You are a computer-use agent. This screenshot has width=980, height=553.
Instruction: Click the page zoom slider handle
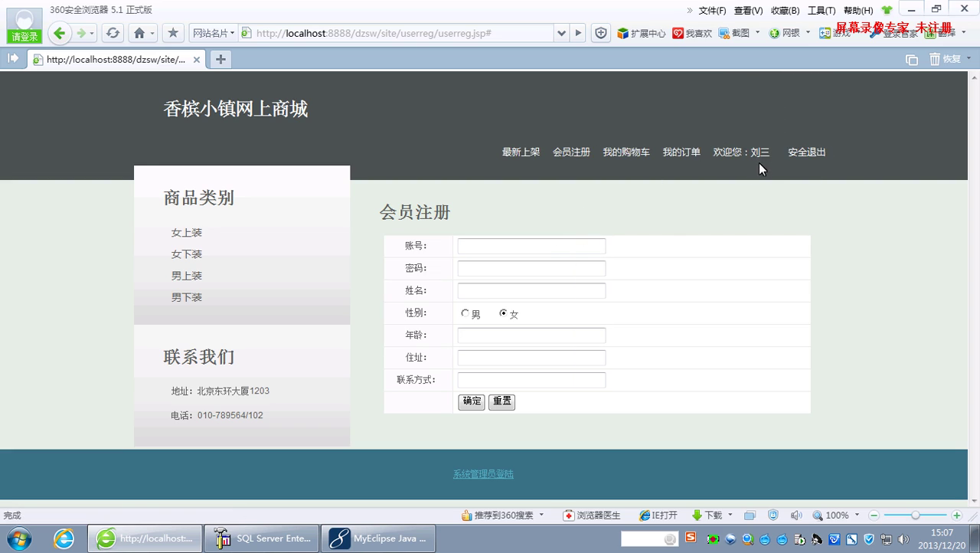point(915,515)
